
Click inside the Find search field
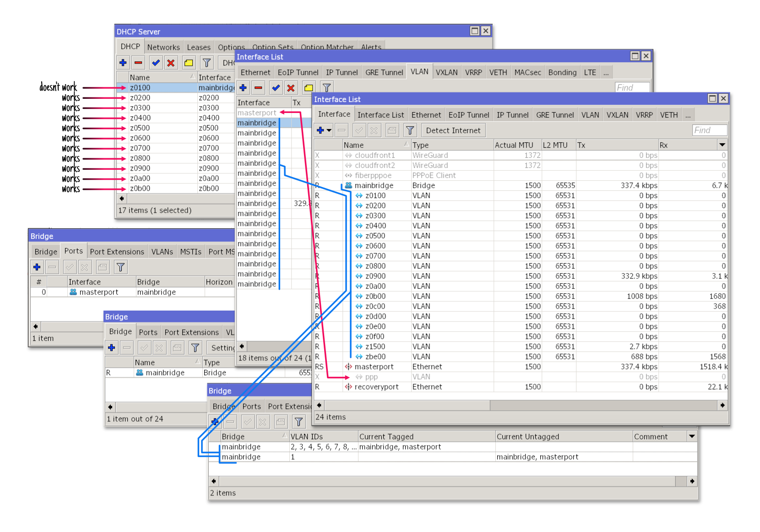click(710, 130)
